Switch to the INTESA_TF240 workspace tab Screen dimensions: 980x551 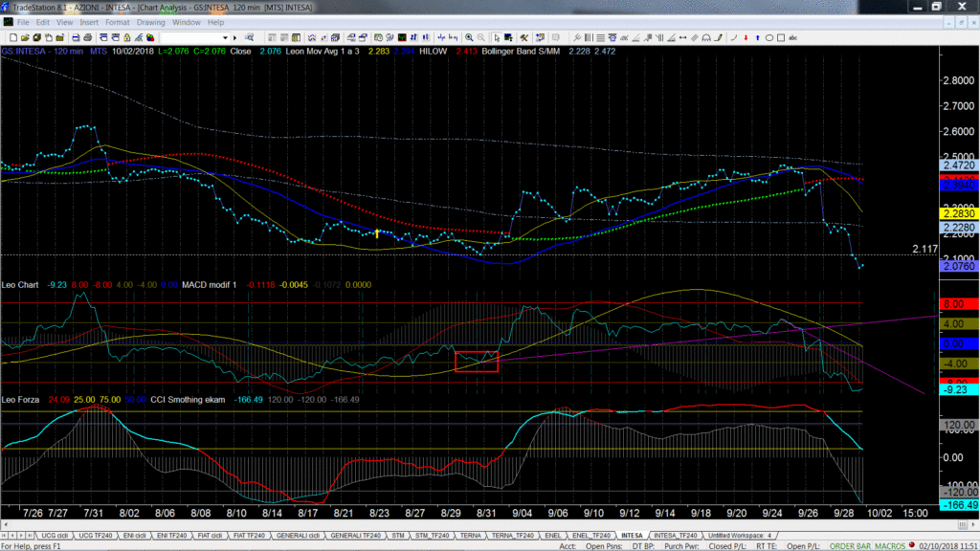[x=675, y=536]
